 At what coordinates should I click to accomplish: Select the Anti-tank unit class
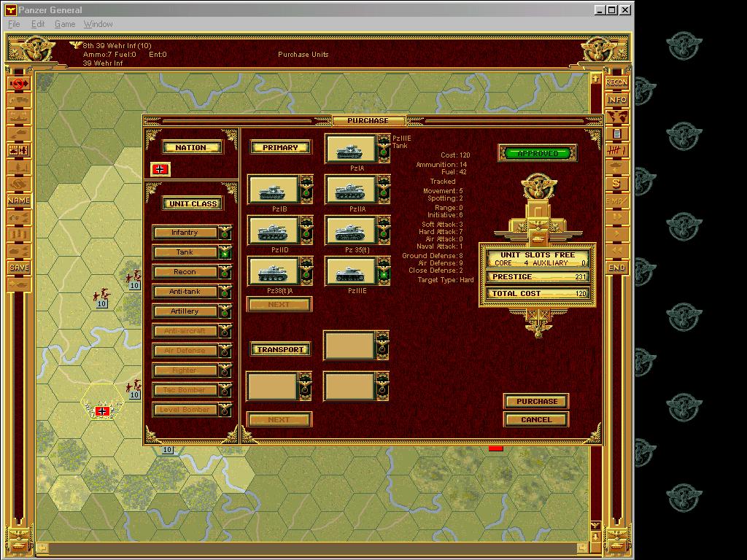pyautogui.click(x=192, y=292)
